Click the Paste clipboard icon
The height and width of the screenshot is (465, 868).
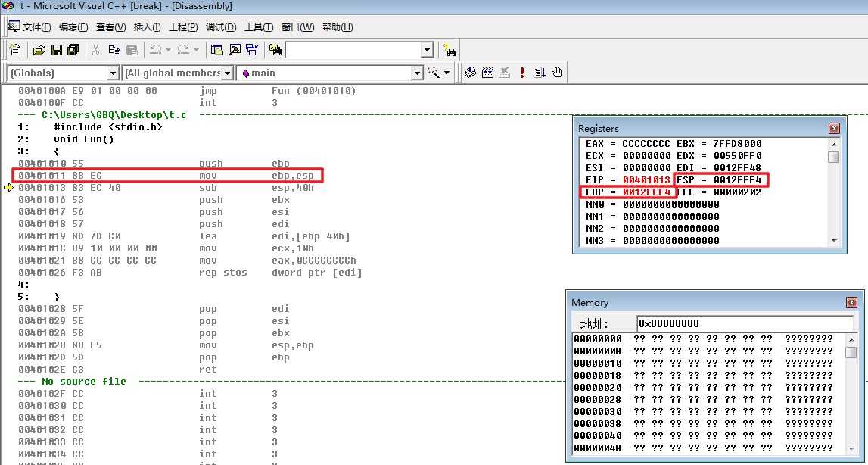[x=132, y=51]
